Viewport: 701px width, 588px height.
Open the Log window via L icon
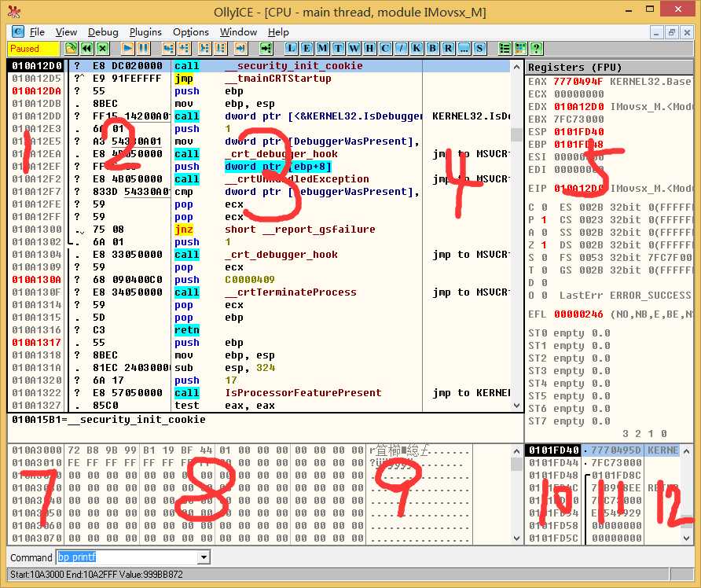tap(291, 48)
